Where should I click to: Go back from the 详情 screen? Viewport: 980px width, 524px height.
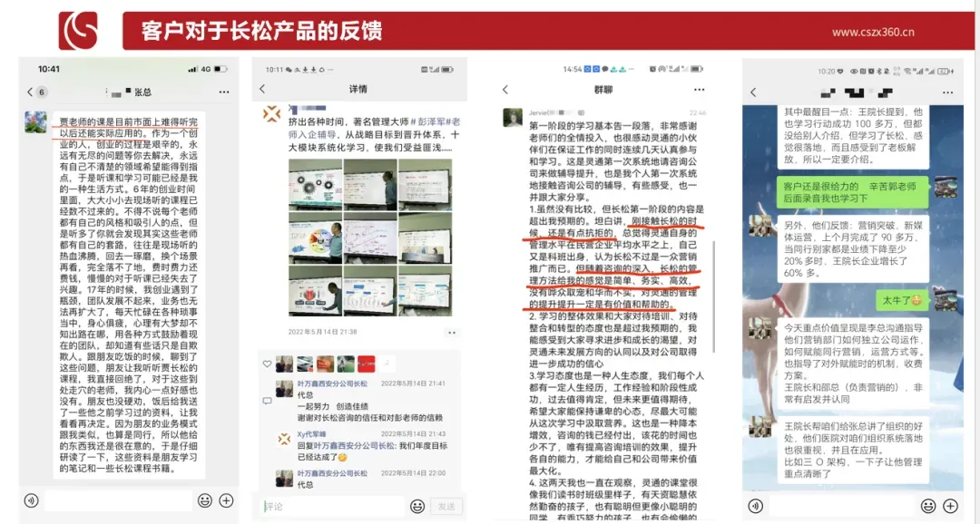pos(262,90)
